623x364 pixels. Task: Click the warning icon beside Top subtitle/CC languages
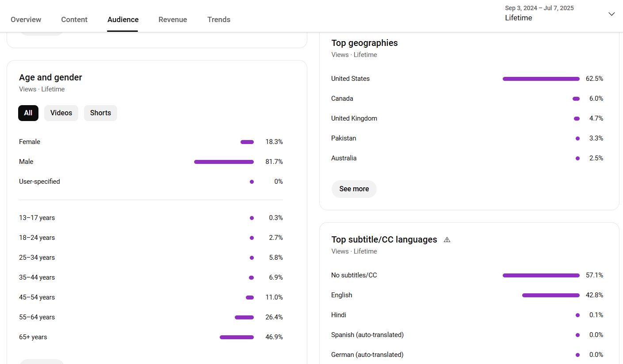pyautogui.click(x=447, y=239)
